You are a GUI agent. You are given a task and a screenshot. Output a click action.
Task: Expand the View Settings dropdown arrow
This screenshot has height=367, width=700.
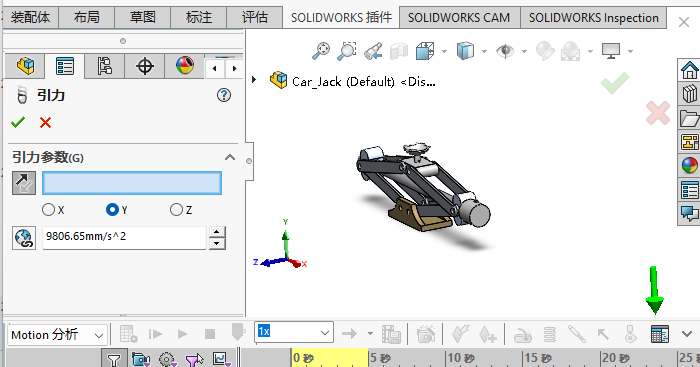(x=630, y=51)
